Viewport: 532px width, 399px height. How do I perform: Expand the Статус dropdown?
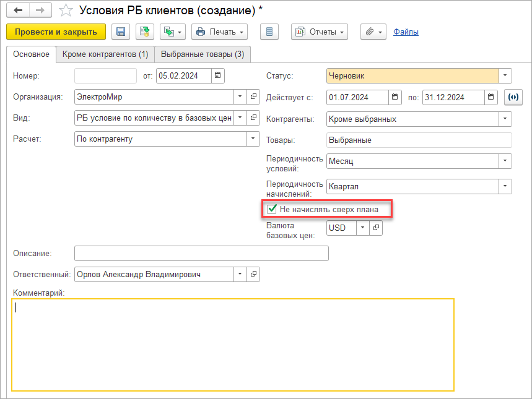click(505, 76)
